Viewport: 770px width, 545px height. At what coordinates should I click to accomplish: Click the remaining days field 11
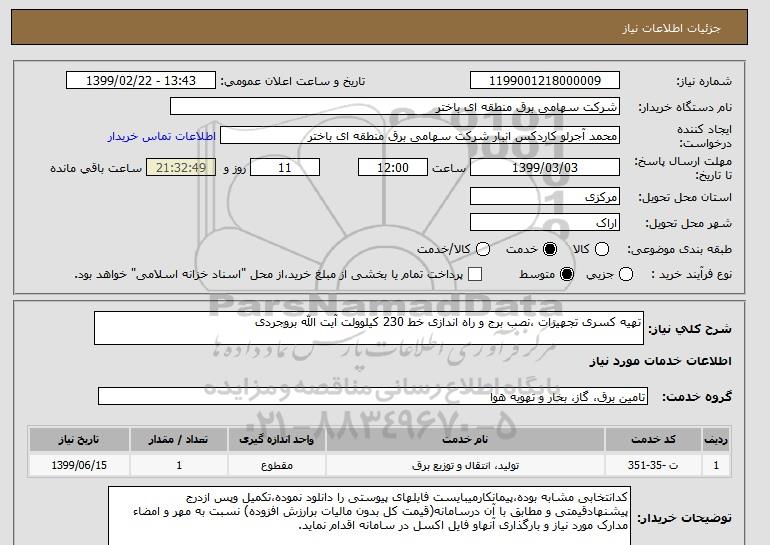coord(285,167)
